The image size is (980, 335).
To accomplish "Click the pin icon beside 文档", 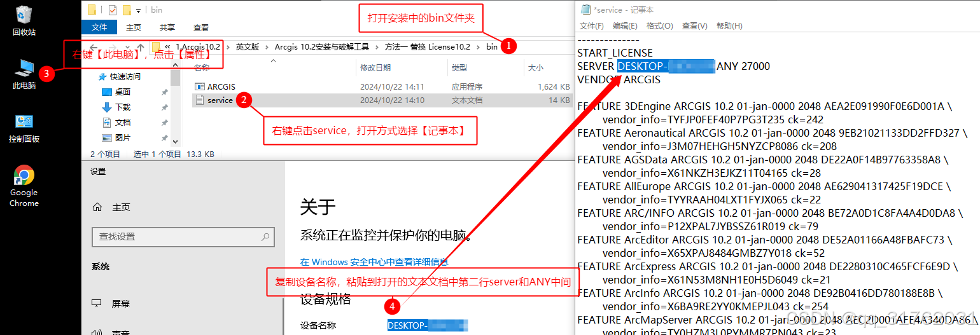I will click(x=165, y=123).
